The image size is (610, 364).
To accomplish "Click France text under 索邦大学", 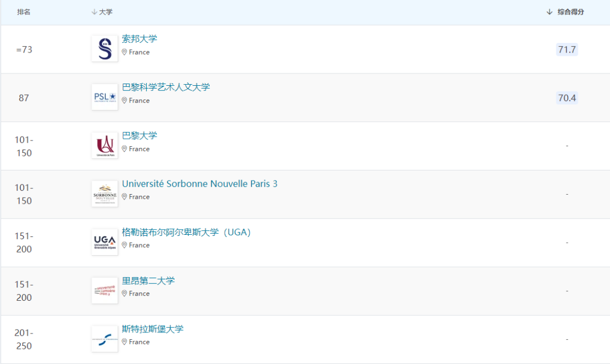I will coord(140,52).
